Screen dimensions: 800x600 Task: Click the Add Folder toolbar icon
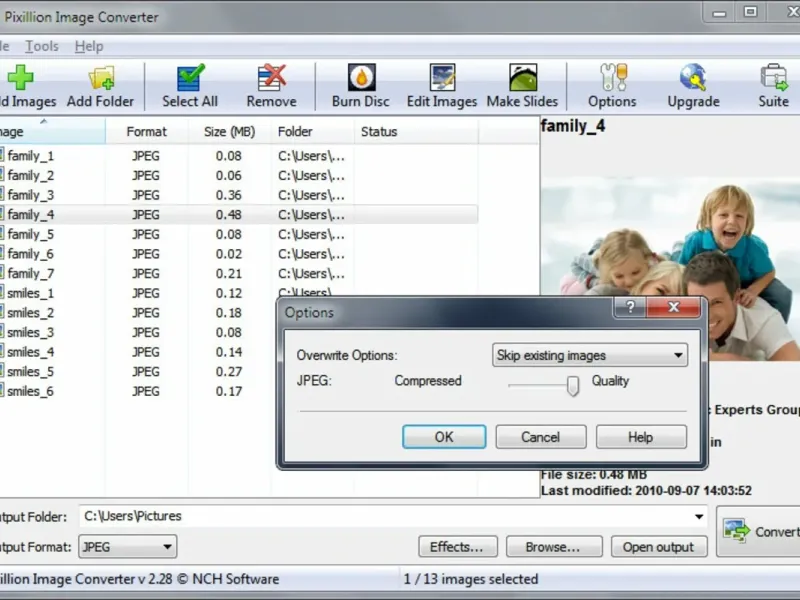pyautogui.click(x=102, y=78)
